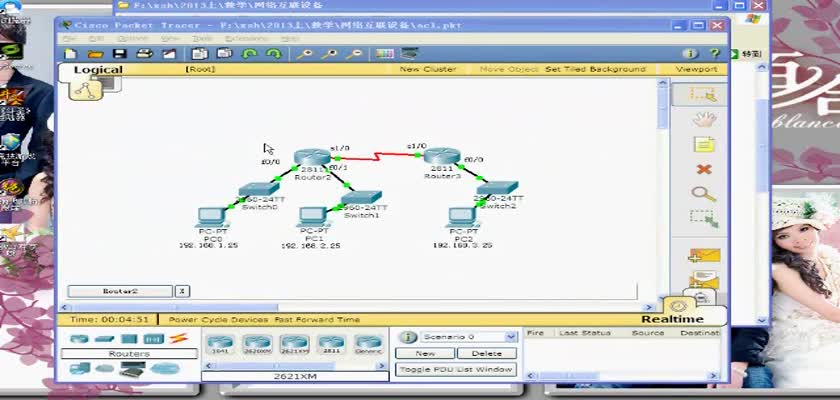Image resolution: width=840 pixels, height=400 pixels.
Task: Select Switch1 in the topology
Action: [361, 197]
